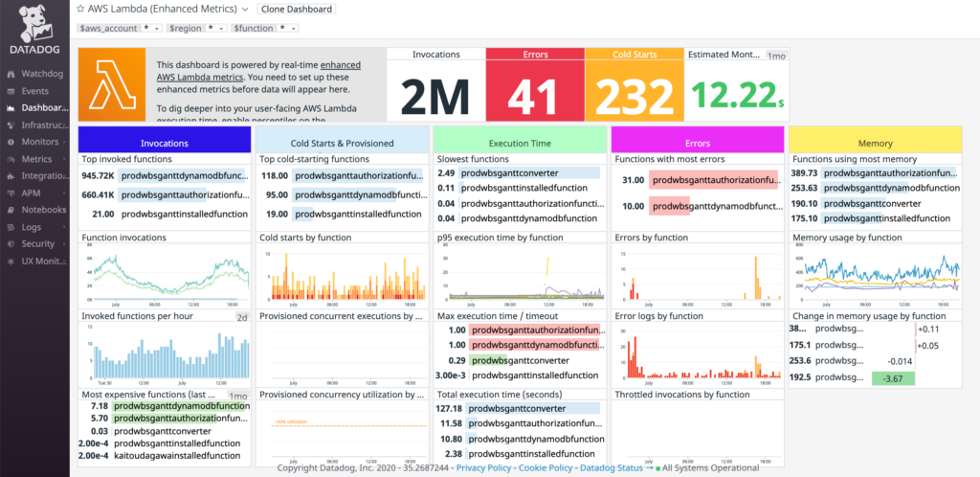The height and width of the screenshot is (477, 980).
Task: Click the magenta Errors section header
Action: pos(698,140)
